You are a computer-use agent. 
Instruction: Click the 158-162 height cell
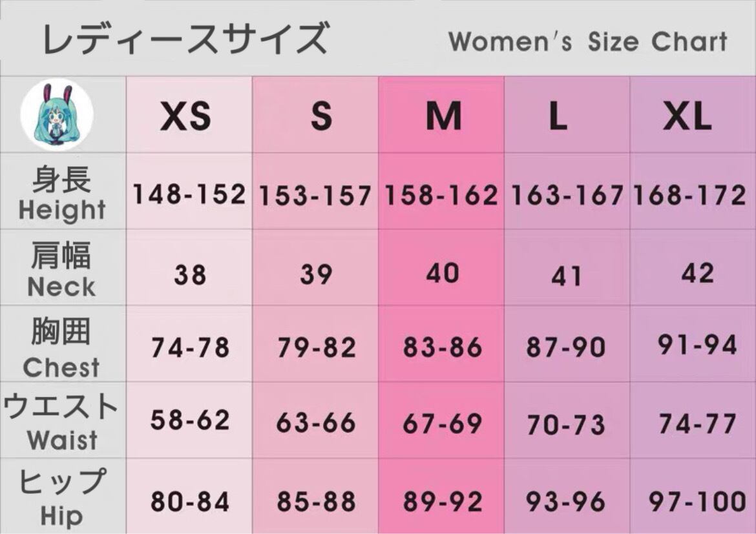[442, 196]
